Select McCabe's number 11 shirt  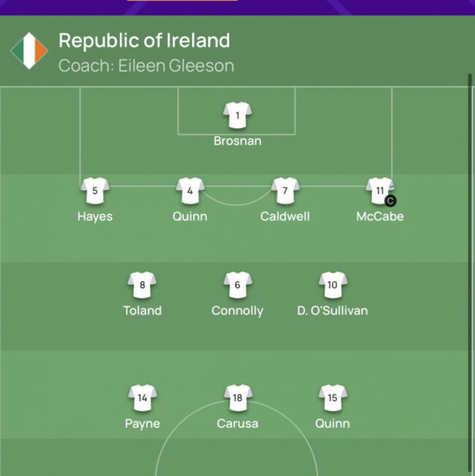(379, 191)
